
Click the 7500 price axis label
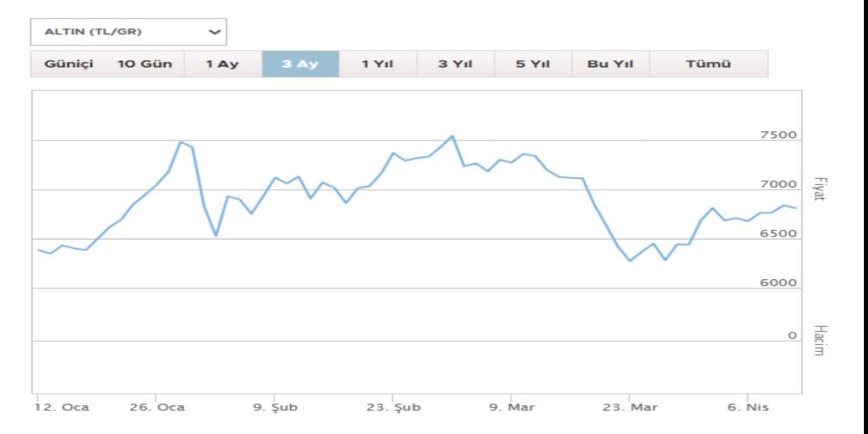[778, 135]
